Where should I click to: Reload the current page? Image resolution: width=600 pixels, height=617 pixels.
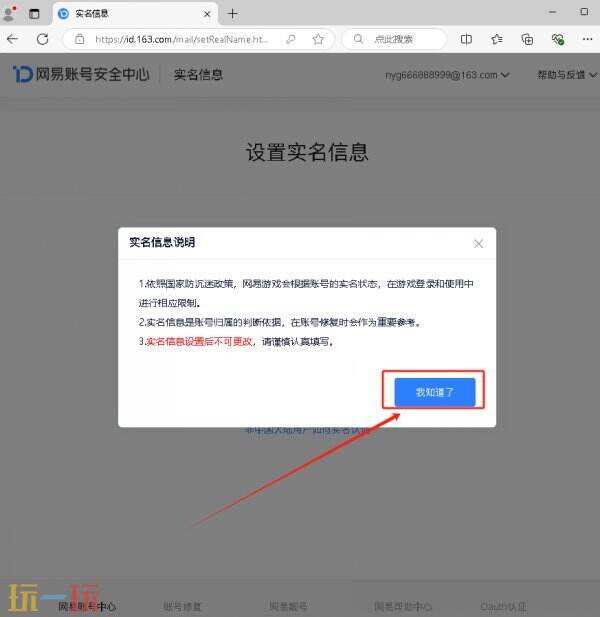point(42,39)
